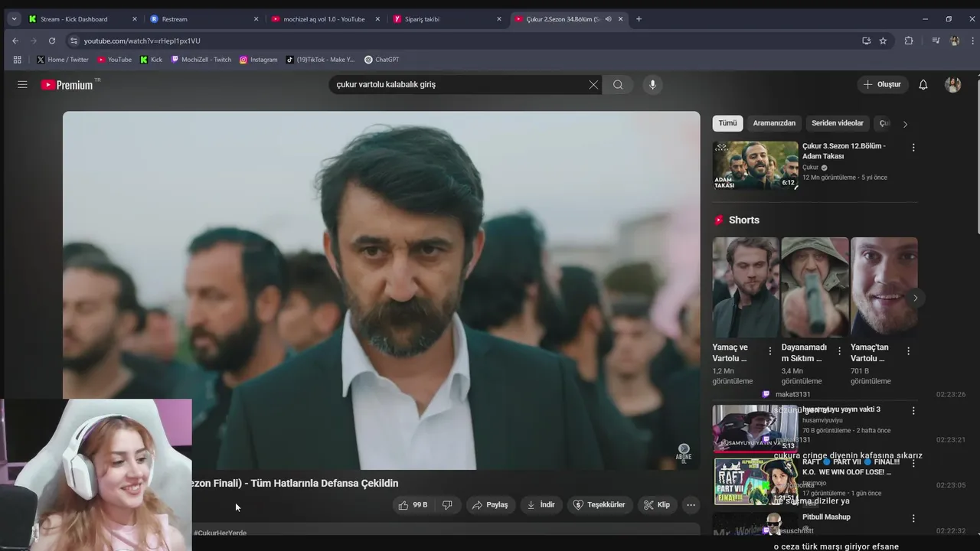The width and height of the screenshot is (980, 551).
Task: Open the Dayanamadım Sıktım short thumbnail
Action: point(815,287)
